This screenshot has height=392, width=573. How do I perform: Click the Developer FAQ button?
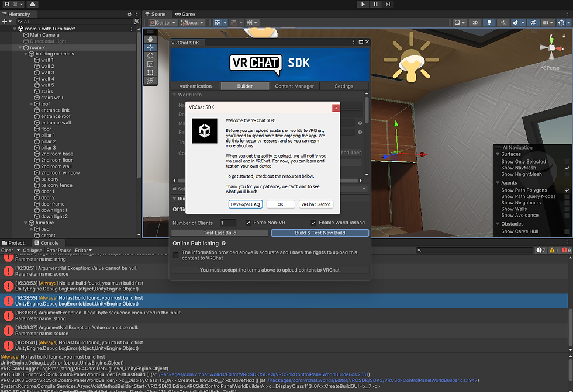tap(245, 204)
